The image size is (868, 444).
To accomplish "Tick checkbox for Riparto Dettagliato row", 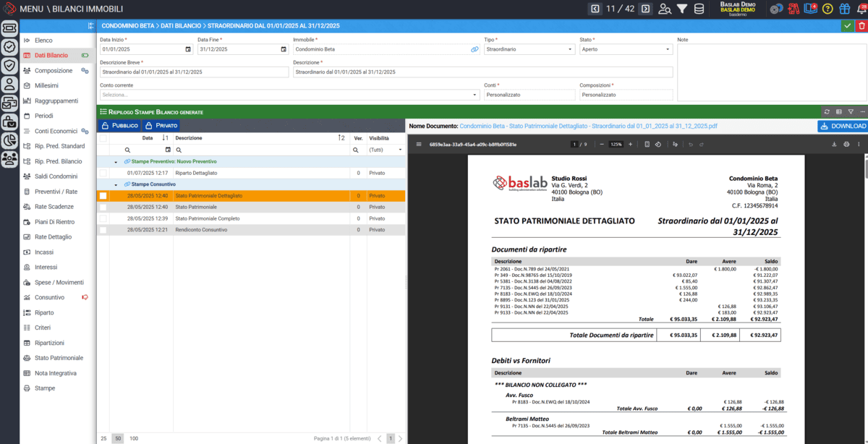I will coord(103,174).
